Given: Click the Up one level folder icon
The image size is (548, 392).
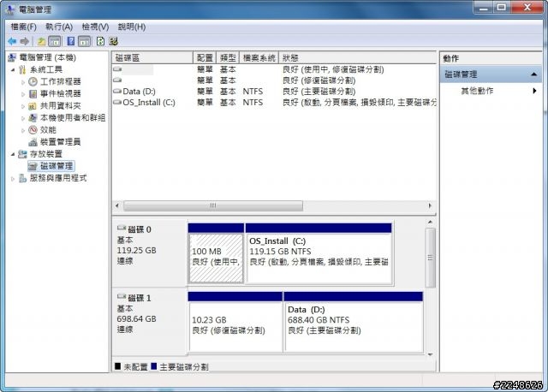Looking at the screenshot, I should pyautogui.click(x=42, y=42).
